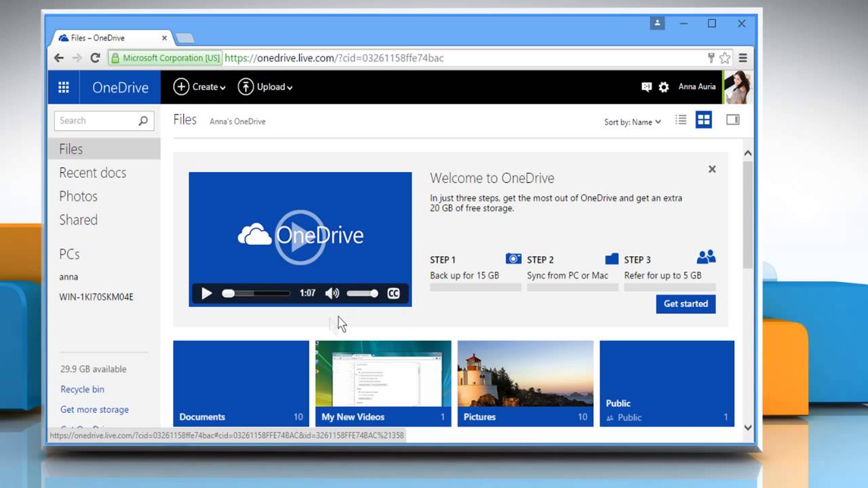Switch to thumbnails tile view icon
This screenshot has height=488, width=868.
pos(704,120)
